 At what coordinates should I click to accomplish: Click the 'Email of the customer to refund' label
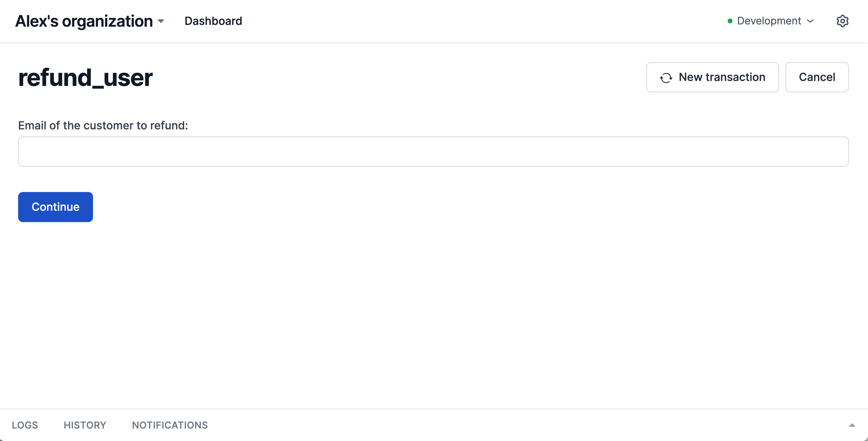[x=103, y=125]
